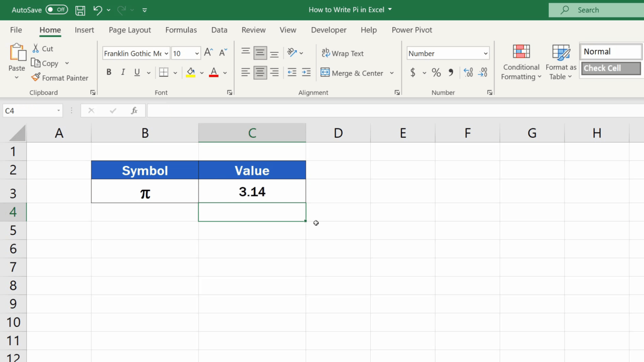Toggle AutoSave off switch
The width and height of the screenshot is (644, 362).
[x=57, y=10]
